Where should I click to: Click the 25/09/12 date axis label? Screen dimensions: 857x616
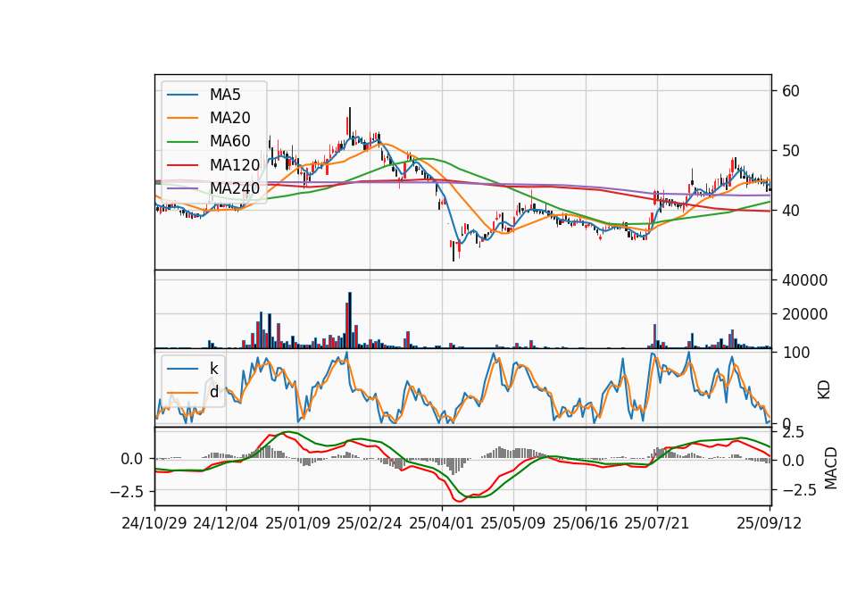pyautogui.click(x=770, y=523)
